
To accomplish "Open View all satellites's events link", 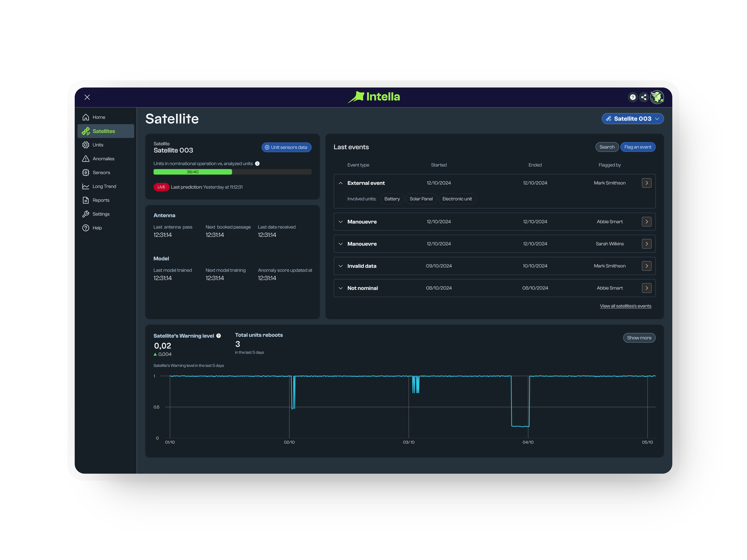I will coord(625,306).
